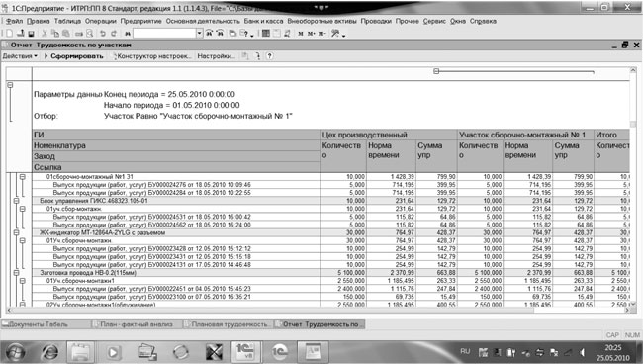
Task: Click the M- toolbar icon
Action: 321,34
